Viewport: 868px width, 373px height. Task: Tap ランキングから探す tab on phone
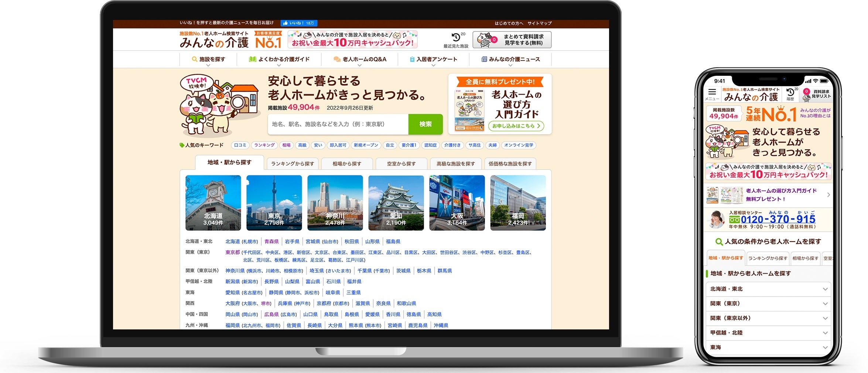click(x=768, y=259)
